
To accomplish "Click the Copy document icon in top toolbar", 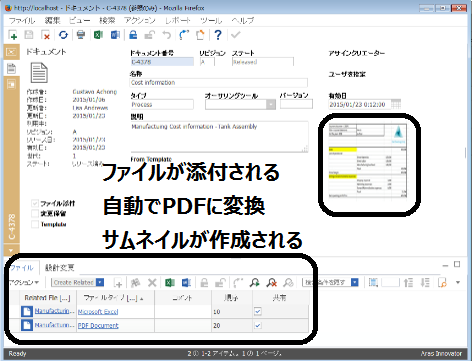I will pos(200,35).
